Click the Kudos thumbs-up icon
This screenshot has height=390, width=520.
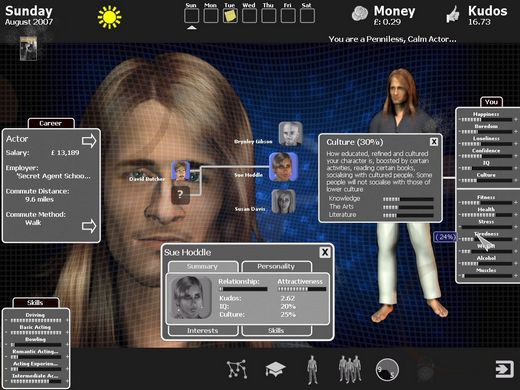click(452, 15)
